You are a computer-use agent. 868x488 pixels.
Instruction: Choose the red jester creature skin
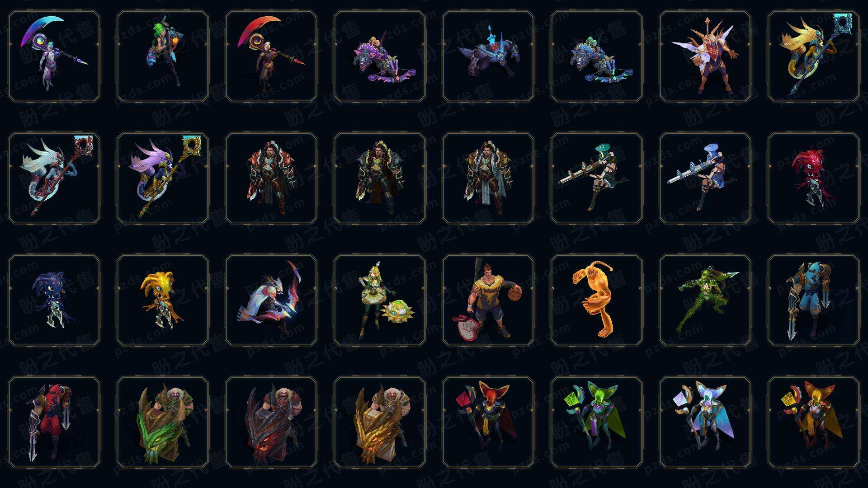[x=814, y=178]
